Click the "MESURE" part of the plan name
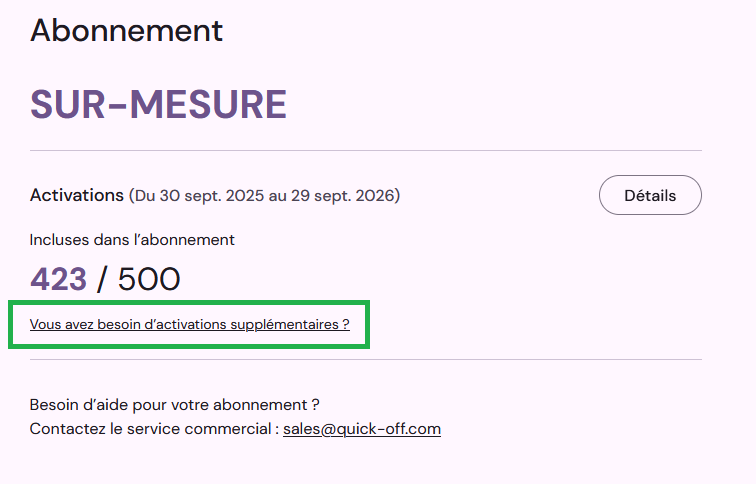 208,104
